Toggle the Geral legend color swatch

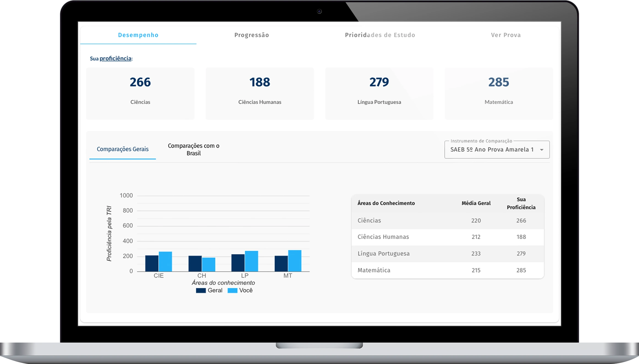201,291
